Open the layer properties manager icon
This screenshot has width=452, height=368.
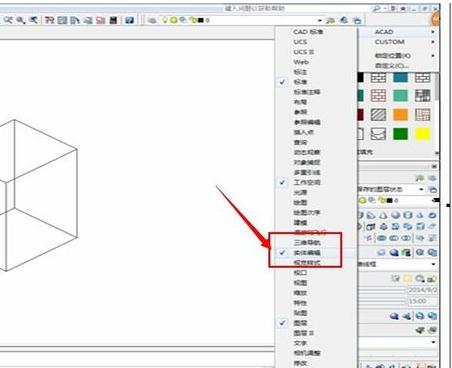click(152, 20)
